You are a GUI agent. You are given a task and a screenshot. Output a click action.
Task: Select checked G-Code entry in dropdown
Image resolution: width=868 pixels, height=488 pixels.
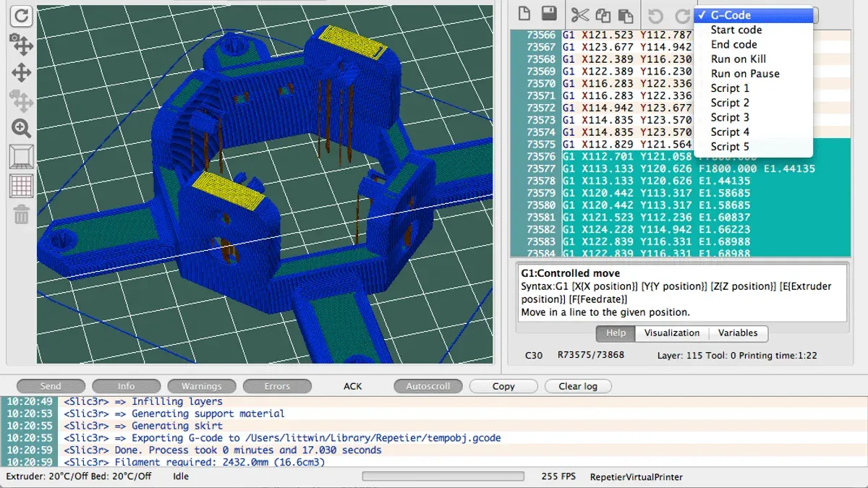753,15
